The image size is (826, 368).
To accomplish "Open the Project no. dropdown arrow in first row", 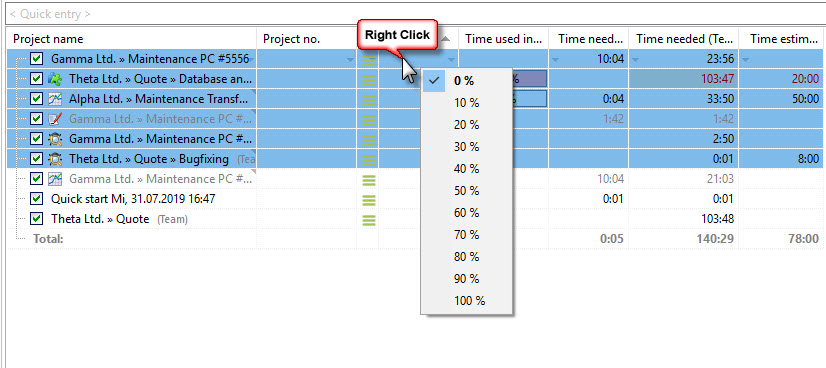I will click(x=350, y=60).
